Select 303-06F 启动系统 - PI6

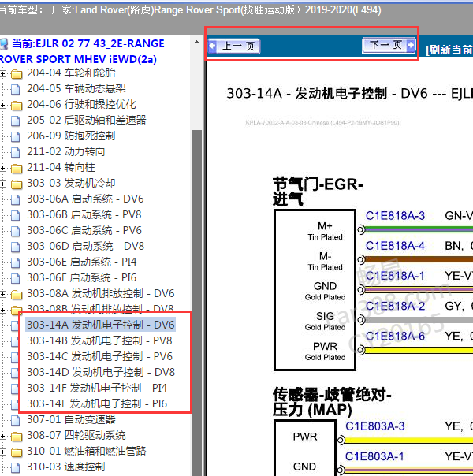[82, 278]
